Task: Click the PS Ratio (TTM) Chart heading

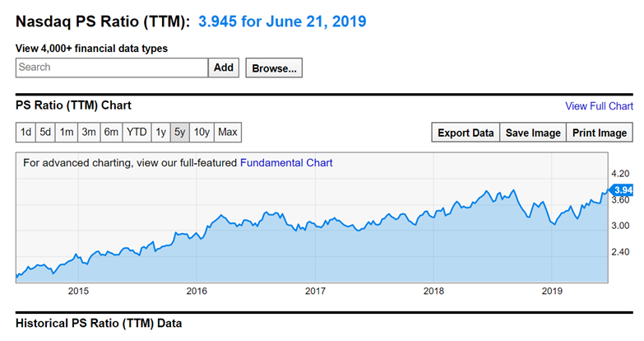Action: pyautogui.click(x=73, y=105)
